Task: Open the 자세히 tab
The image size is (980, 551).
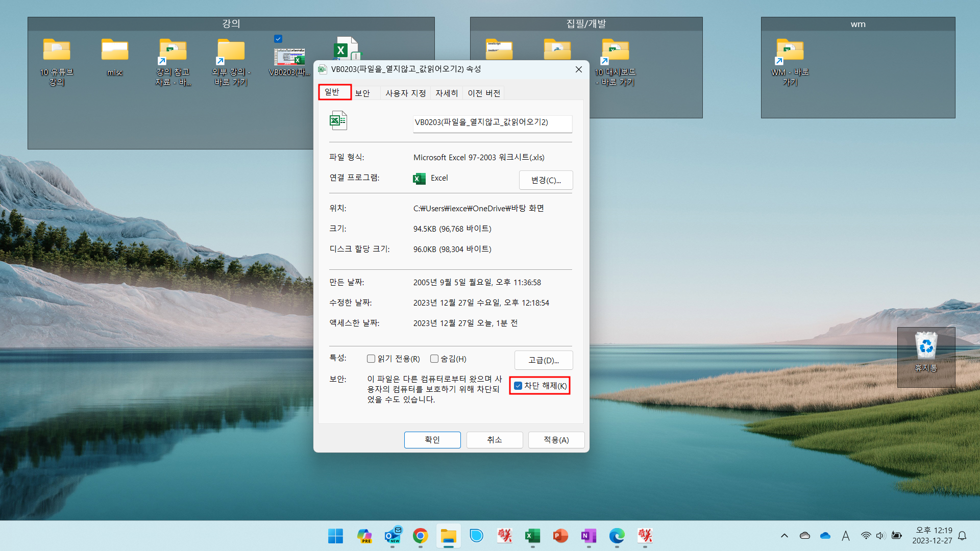Action: click(446, 93)
